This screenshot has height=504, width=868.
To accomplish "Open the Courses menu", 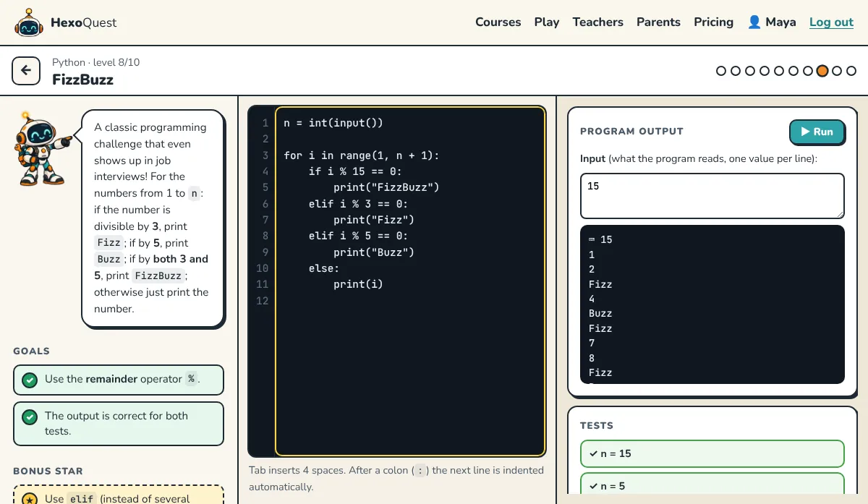I will 498,22.
